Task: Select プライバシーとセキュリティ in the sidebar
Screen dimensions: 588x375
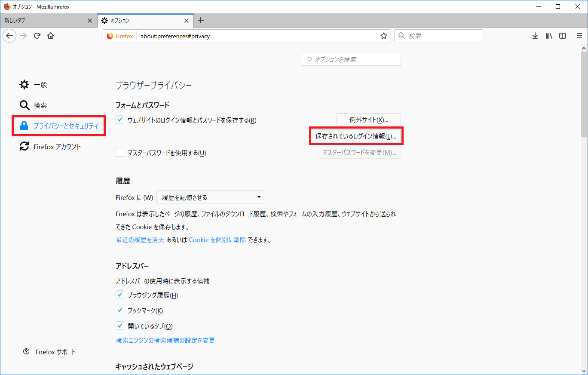Action: click(59, 126)
